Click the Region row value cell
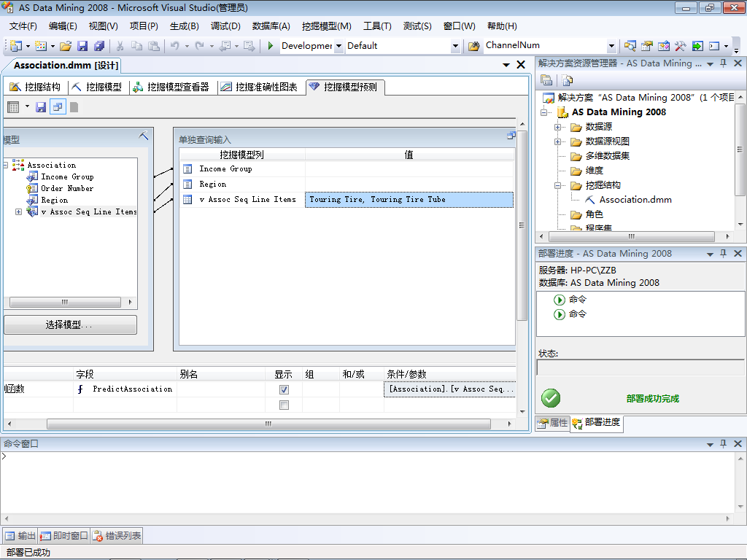 [x=409, y=184]
